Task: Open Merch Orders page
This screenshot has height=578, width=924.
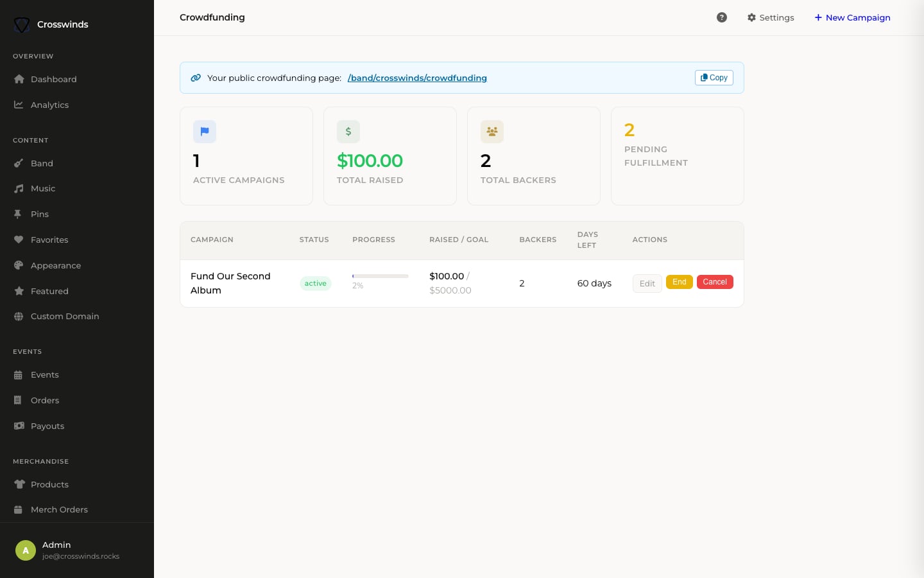Action: pos(77,510)
